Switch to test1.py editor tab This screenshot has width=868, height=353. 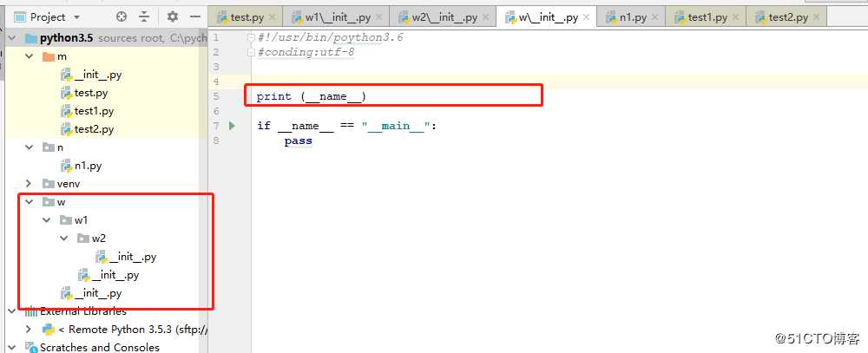(707, 17)
